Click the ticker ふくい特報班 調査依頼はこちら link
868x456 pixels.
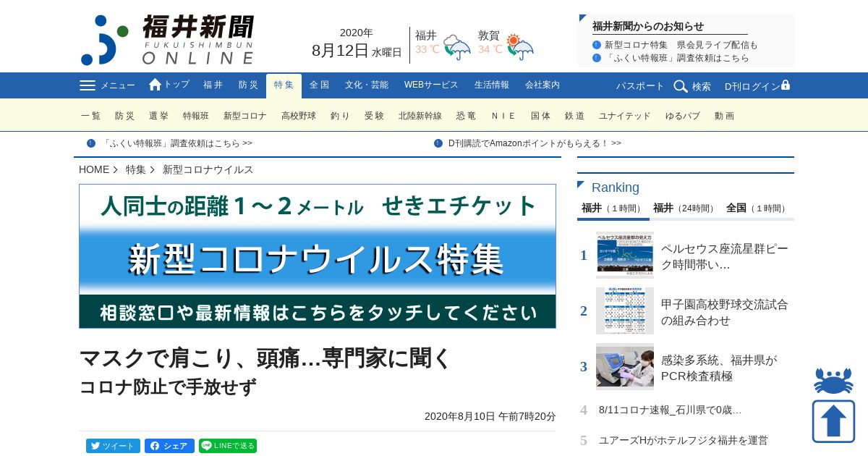coord(177,143)
